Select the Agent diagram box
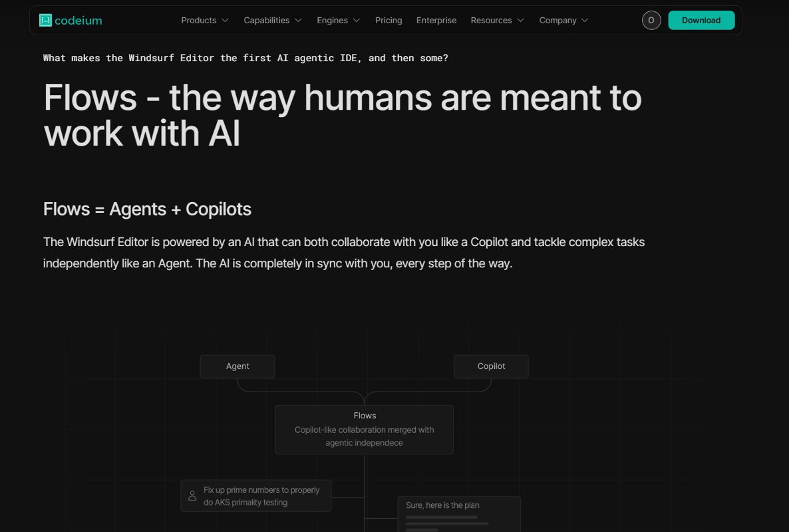 coord(237,366)
